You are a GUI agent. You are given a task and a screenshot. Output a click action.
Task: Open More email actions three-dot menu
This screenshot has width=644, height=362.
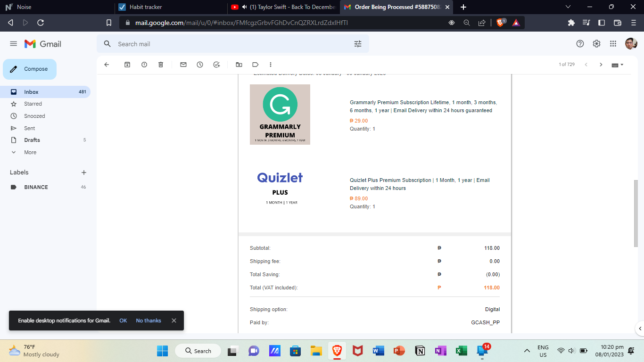point(271,65)
